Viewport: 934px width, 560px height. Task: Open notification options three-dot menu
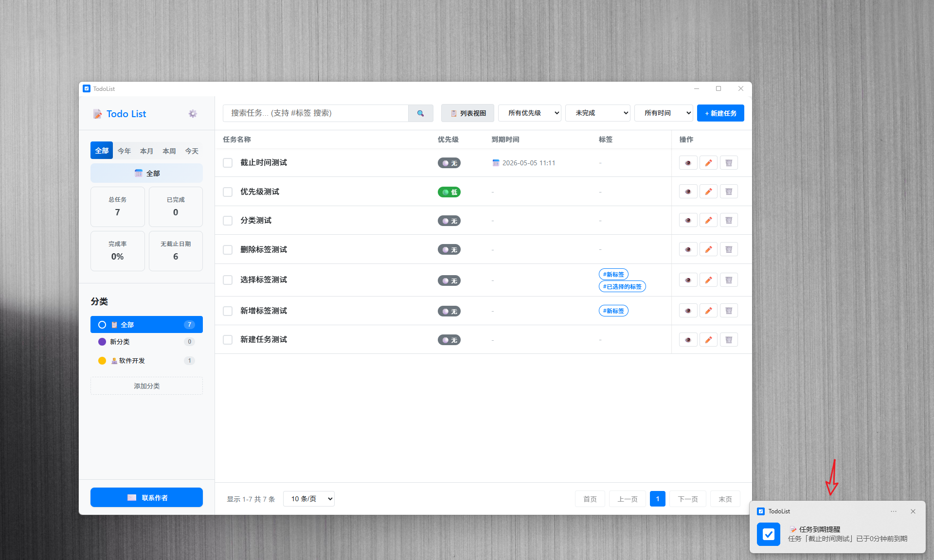coord(894,511)
